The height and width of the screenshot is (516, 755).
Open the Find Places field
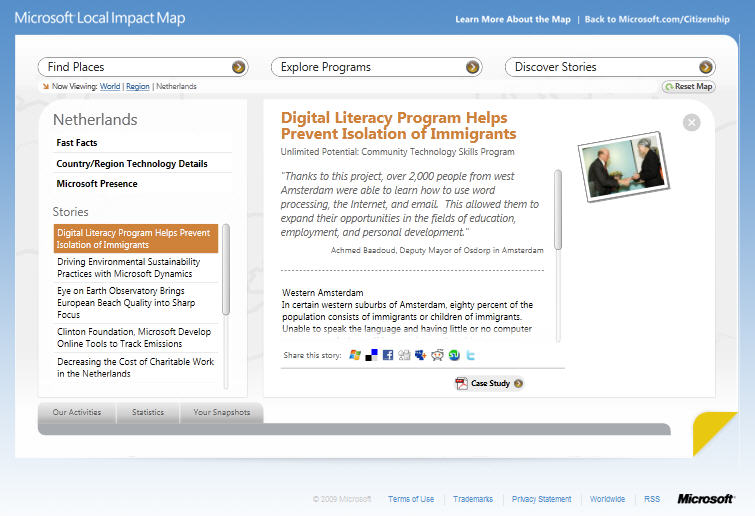click(143, 67)
